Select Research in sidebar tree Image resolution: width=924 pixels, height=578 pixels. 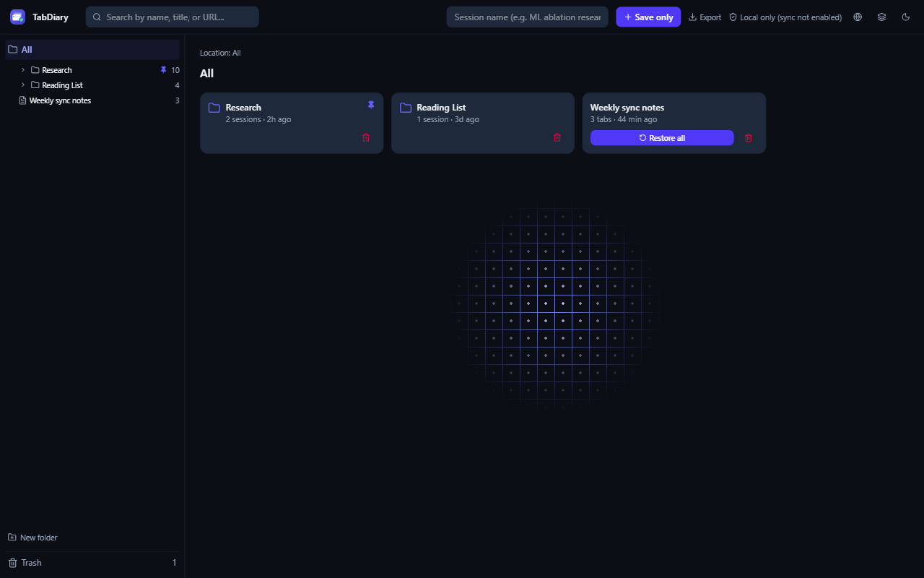pos(57,70)
